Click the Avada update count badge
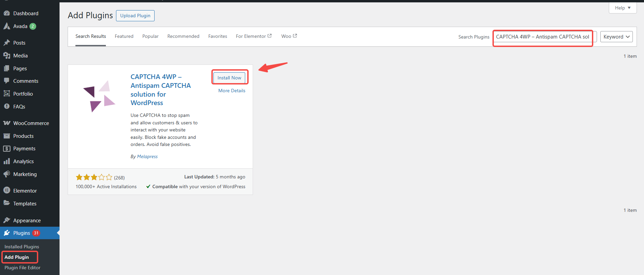Viewport: 644px width, 275px height. (33, 26)
